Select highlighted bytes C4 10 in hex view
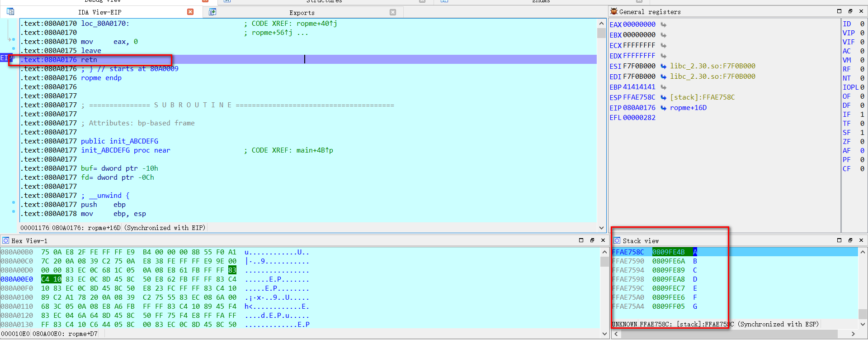This screenshot has height=340, width=868. pyautogui.click(x=51, y=279)
